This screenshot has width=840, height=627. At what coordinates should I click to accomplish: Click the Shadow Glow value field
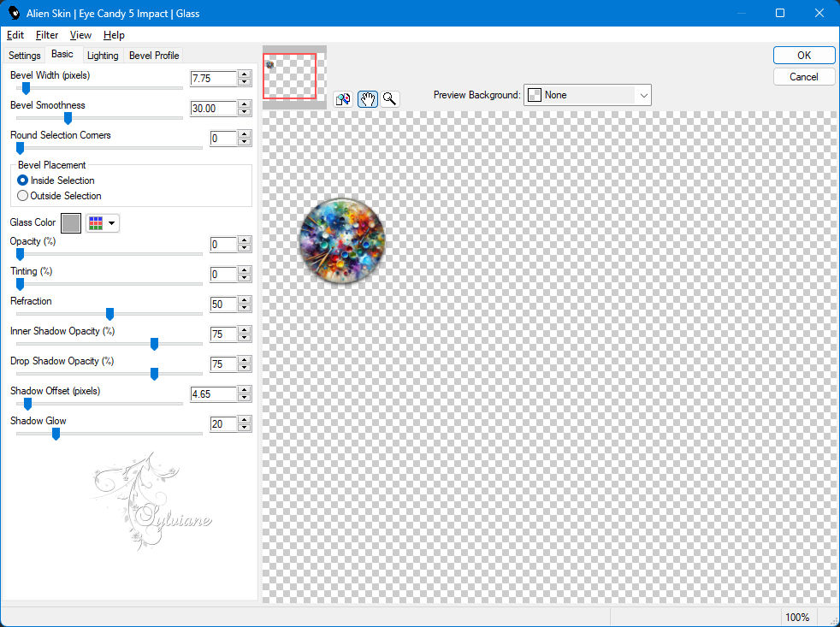(223, 424)
